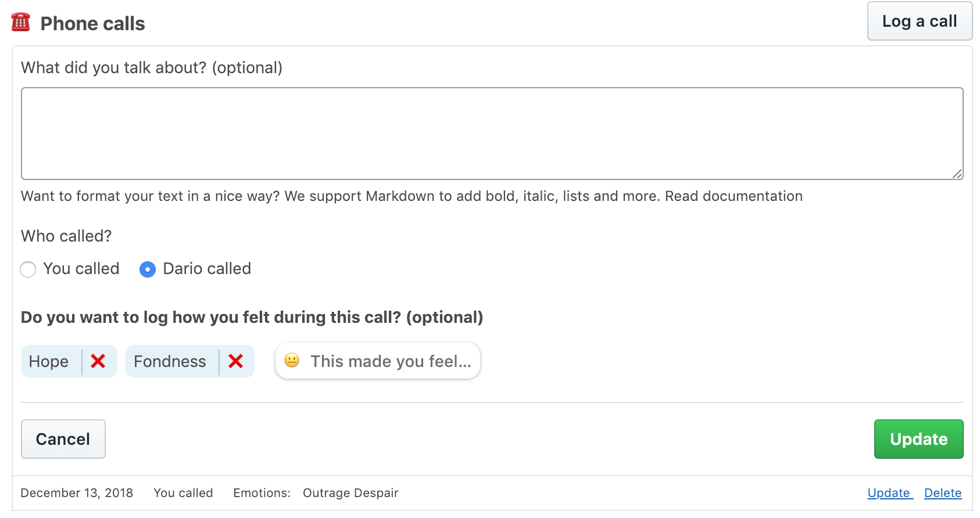Click the green Update button

pos(918,439)
